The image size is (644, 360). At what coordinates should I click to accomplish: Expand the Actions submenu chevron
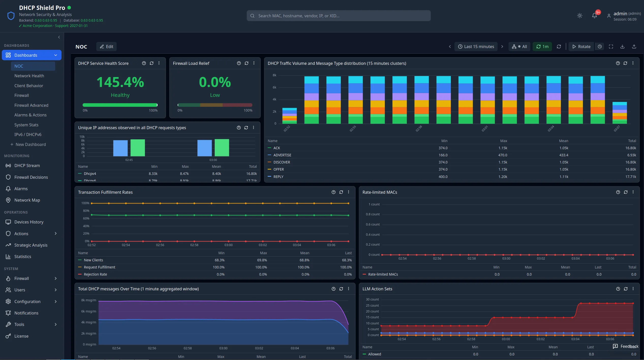pyautogui.click(x=56, y=233)
